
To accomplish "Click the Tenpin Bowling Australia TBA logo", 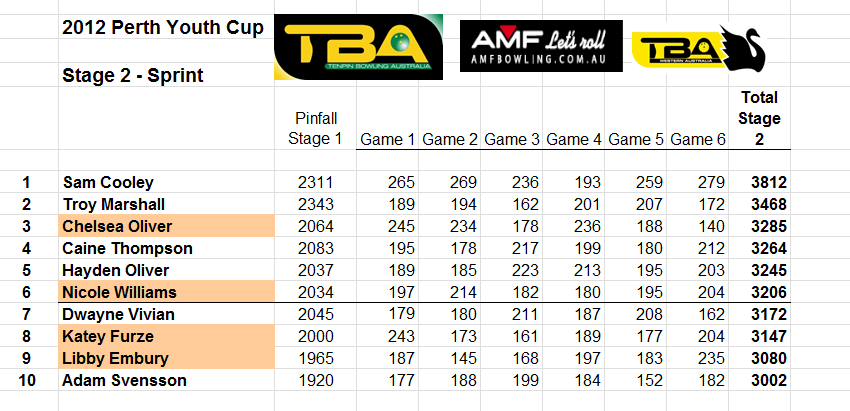I will pyautogui.click(x=358, y=47).
